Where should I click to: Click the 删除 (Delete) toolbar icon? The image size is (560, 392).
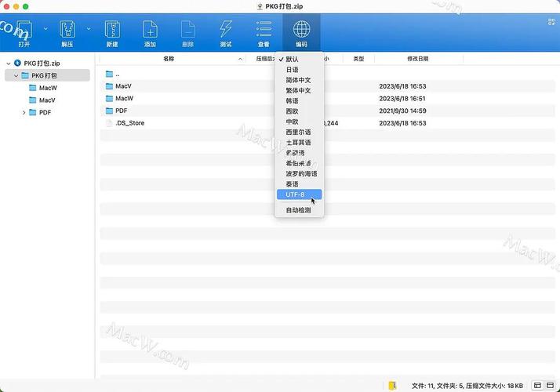click(188, 30)
